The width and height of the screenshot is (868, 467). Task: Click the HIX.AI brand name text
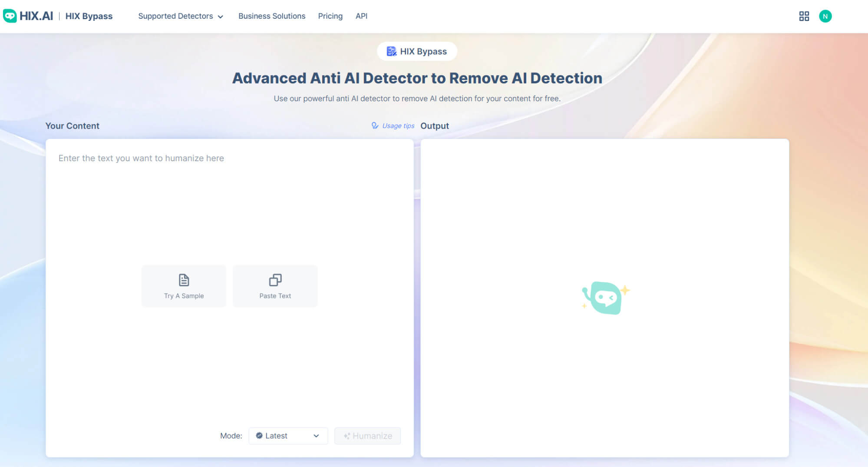tap(36, 16)
